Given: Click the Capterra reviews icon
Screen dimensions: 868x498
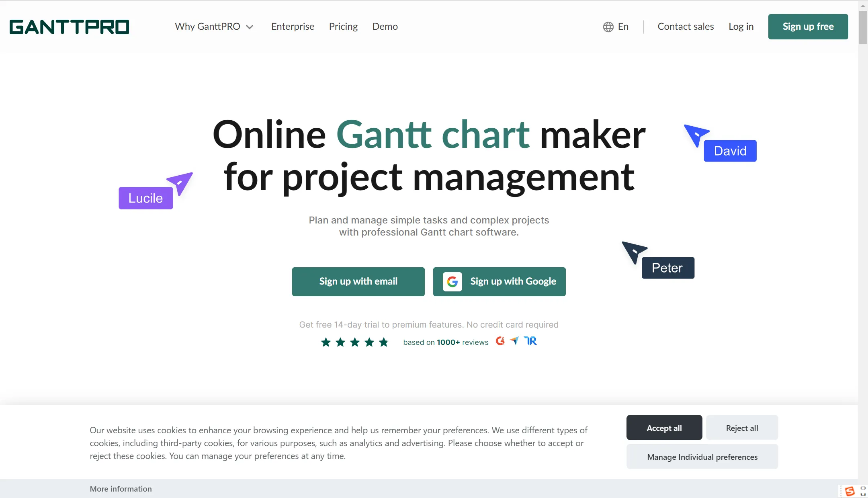Looking at the screenshot, I should click(514, 341).
